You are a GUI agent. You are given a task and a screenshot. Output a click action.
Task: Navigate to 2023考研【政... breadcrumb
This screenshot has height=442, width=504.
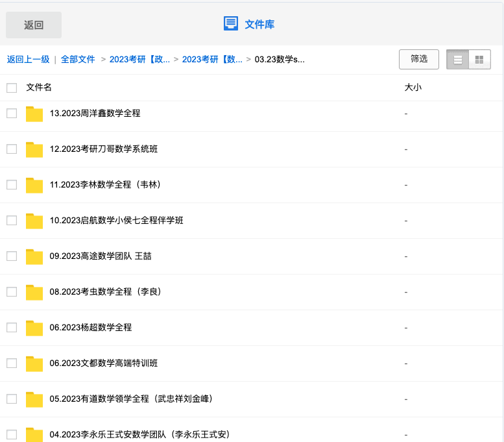point(139,60)
